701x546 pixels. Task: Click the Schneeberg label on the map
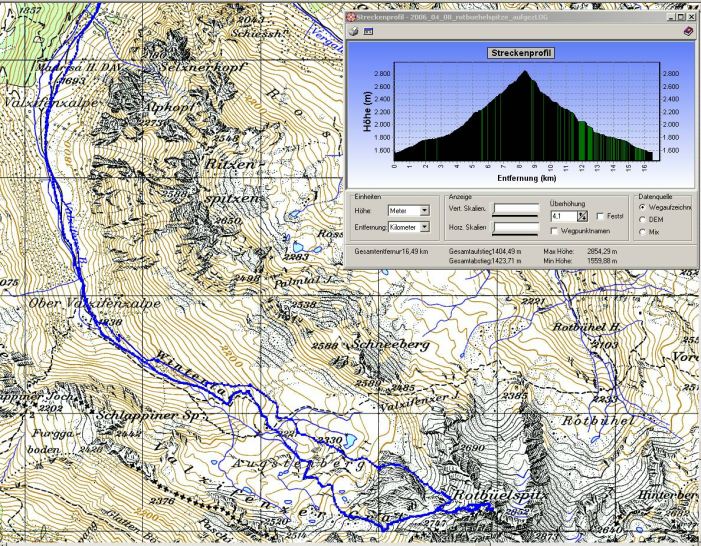click(391, 344)
